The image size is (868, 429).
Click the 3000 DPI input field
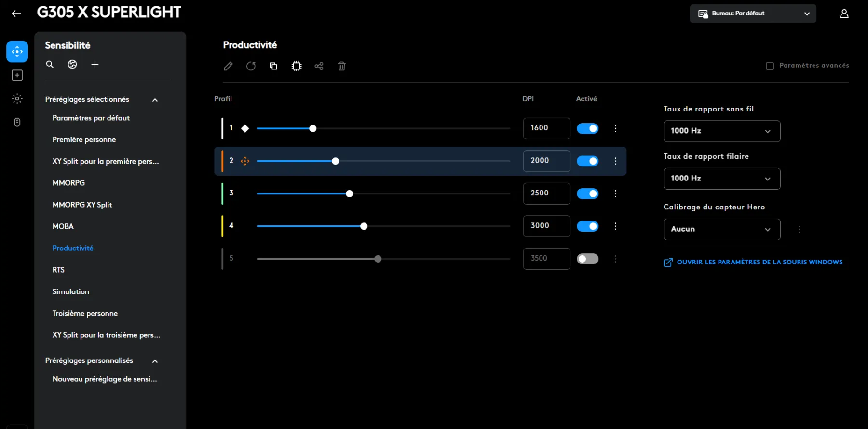[546, 226]
